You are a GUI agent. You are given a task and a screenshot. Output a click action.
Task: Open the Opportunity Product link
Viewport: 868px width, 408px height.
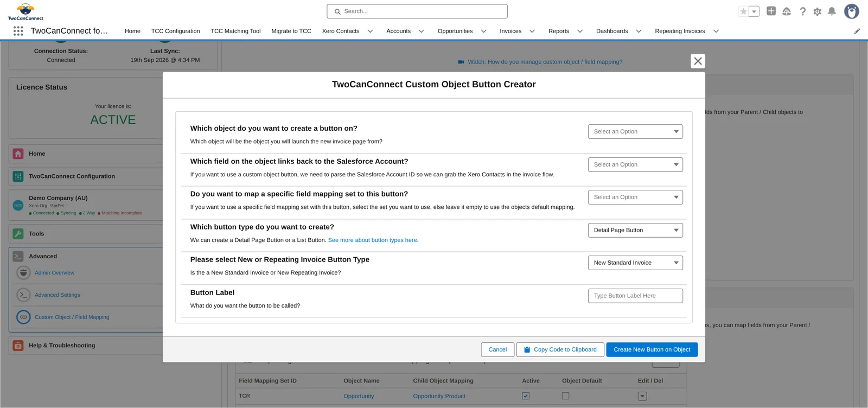(439, 396)
